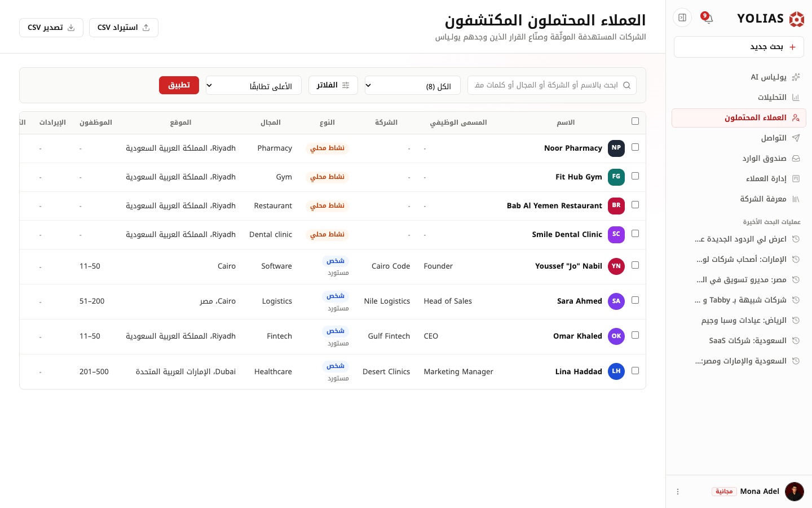Check the Noor Pharmacy row checkbox
Image resolution: width=812 pixels, height=508 pixels.
[x=635, y=147]
